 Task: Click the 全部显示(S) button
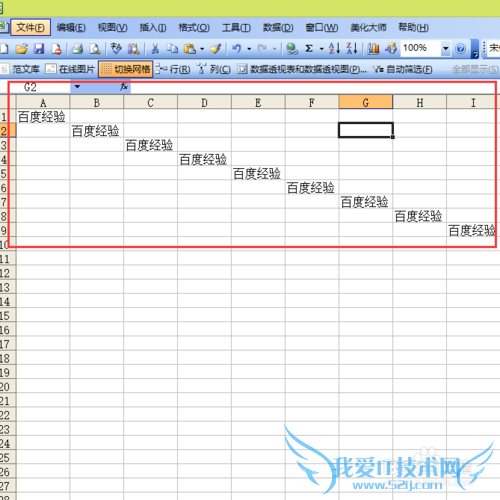pos(475,69)
